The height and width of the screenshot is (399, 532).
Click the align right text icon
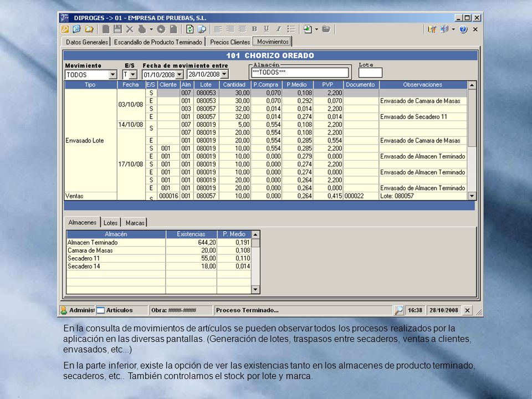coord(230,29)
